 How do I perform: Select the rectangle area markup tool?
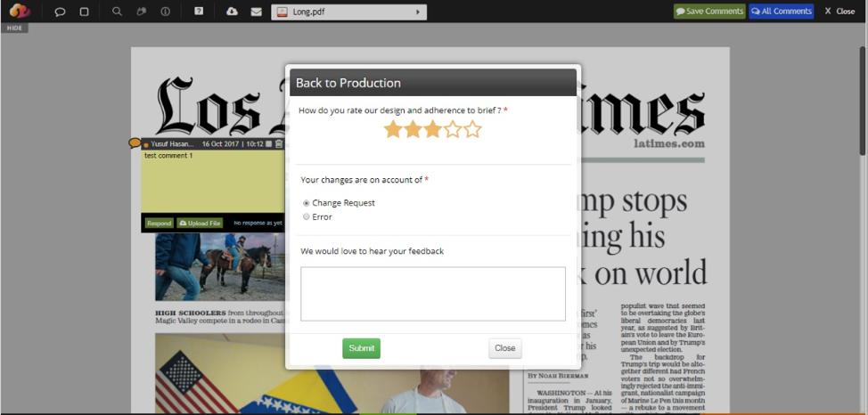click(x=84, y=12)
